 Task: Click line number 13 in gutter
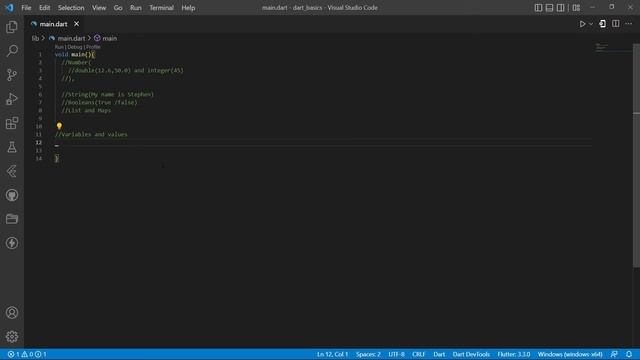pos(39,150)
